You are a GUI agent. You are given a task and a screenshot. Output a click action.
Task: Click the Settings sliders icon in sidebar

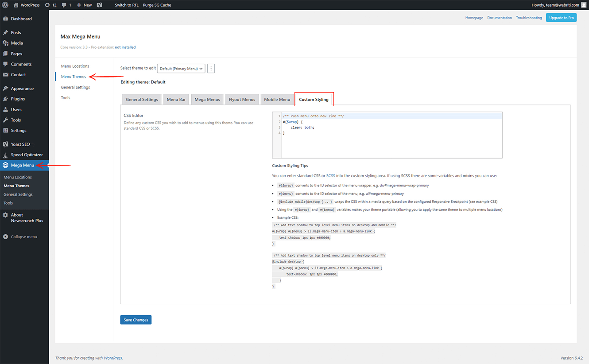click(x=5, y=131)
